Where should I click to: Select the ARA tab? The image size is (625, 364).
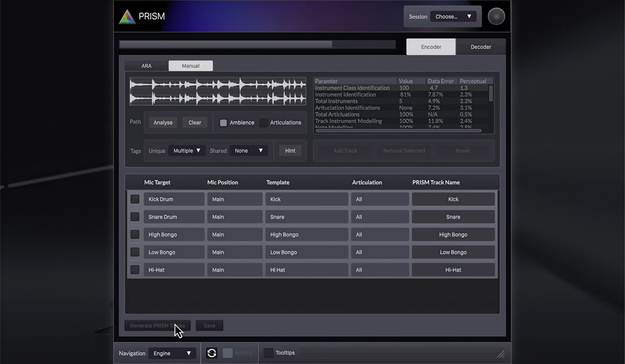[x=146, y=66]
